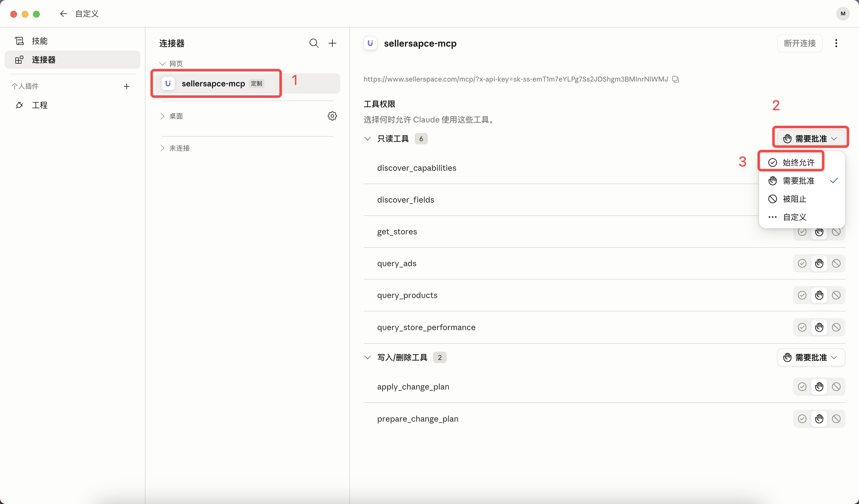Open the gear settings beside 桌面

coord(332,116)
